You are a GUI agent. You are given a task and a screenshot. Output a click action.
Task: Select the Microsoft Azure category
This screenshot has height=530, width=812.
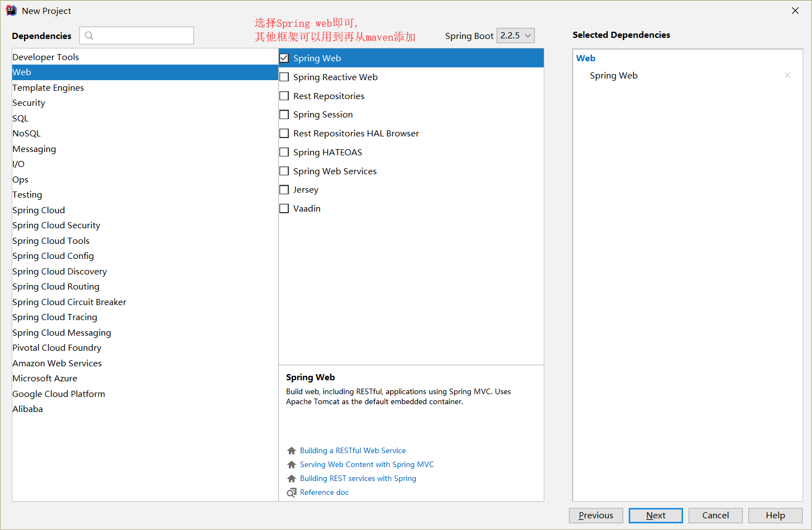145,379
